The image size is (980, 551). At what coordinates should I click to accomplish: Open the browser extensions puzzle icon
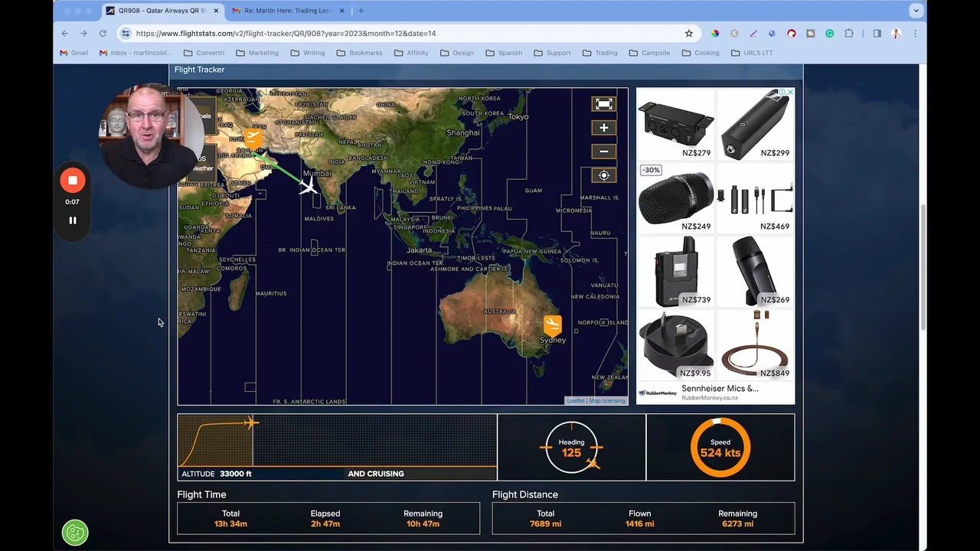coord(849,34)
